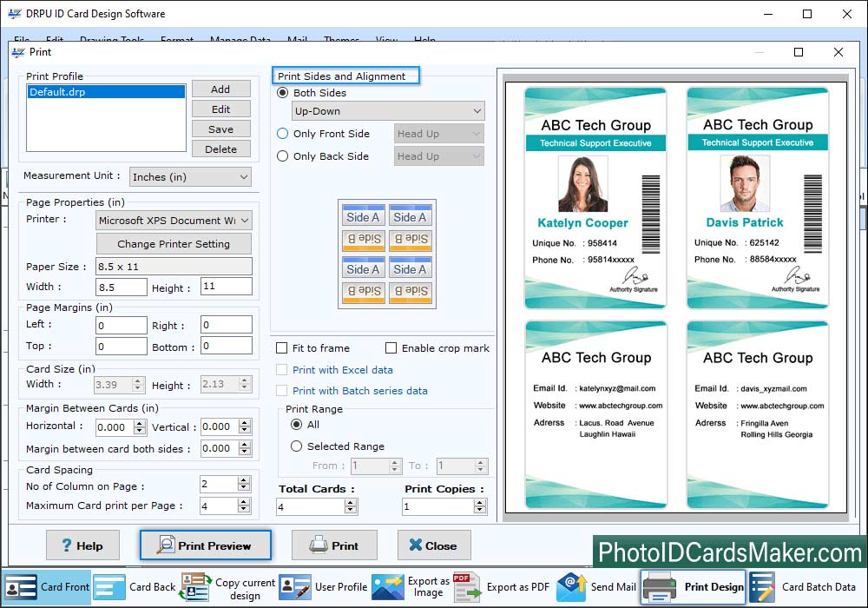Image resolution: width=868 pixels, height=608 pixels.
Task: Select Default.drp in Print Profile list
Action: click(106, 92)
